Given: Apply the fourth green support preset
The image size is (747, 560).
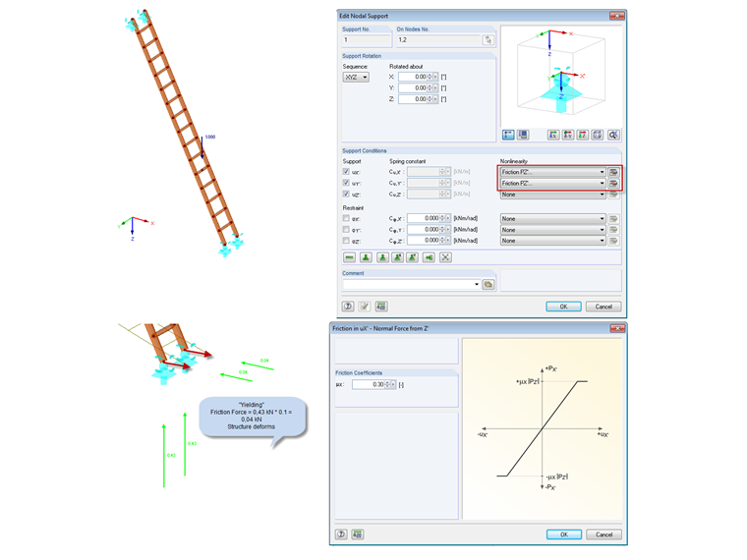Looking at the screenshot, I should coord(397,257).
